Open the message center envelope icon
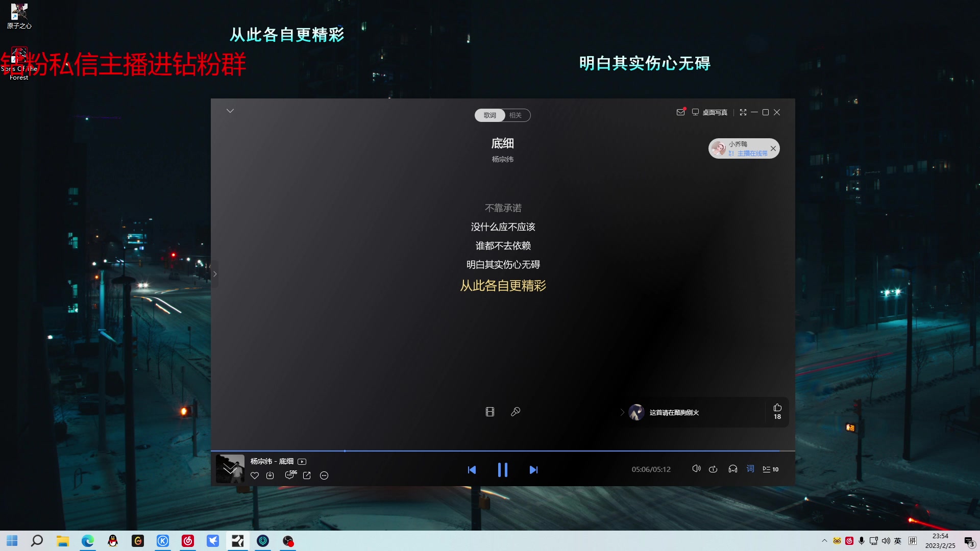This screenshot has height=551, width=980. [x=680, y=112]
